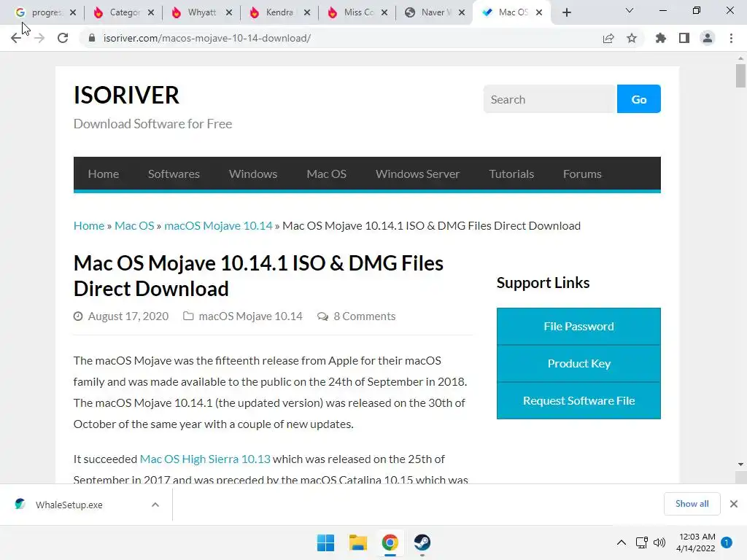747x560 pixels.
Task: Reload the page with the refresh icon
Action: pos(63,38)
